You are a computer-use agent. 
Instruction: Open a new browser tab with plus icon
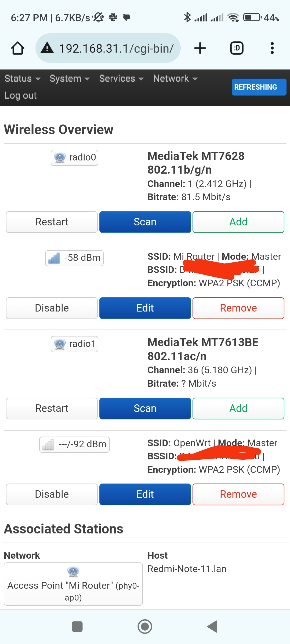(200, 48)
